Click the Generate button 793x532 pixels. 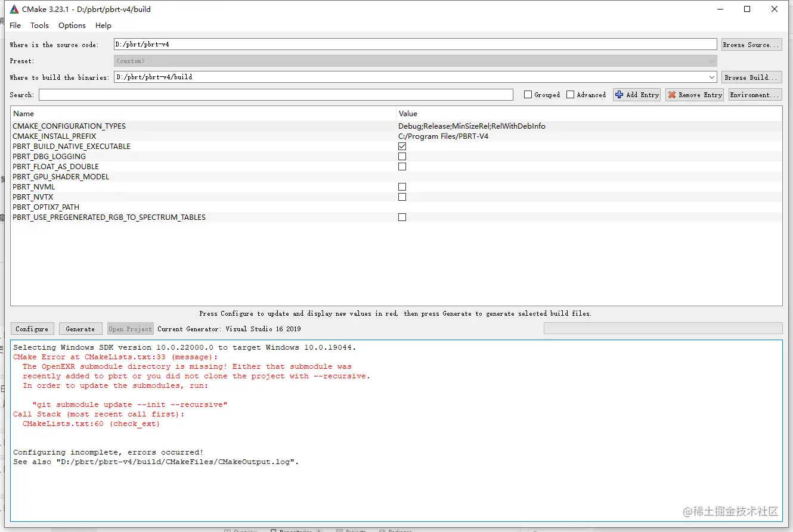[80, 329]
